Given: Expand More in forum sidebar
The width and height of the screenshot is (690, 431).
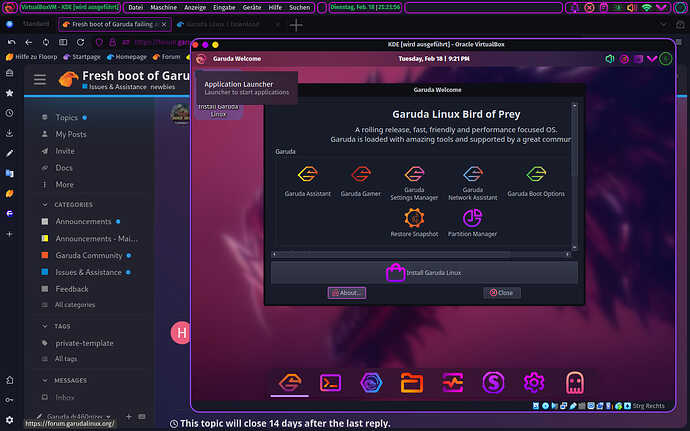Looking at the screenshot, I should [64, 184].
